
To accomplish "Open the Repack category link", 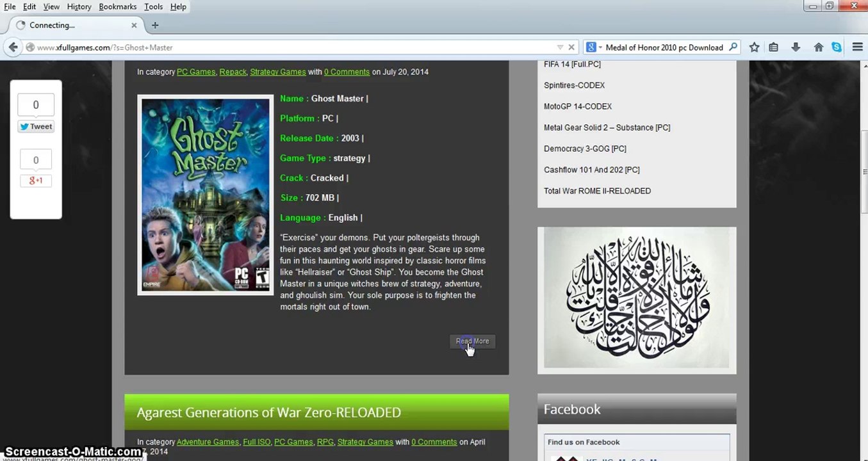I will pyautogui.click(x=233, y=72).
